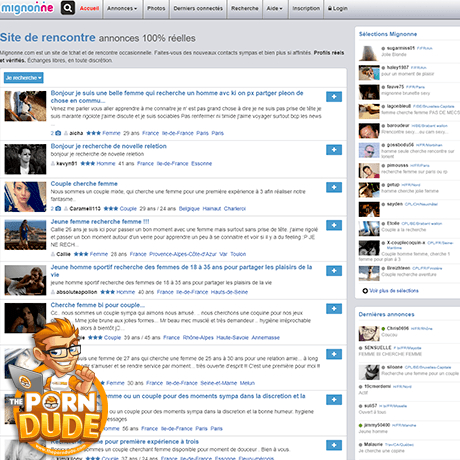Viewport: 460px width, 460px height.
Task: Click the Login menu item
Action: [338, 8]
